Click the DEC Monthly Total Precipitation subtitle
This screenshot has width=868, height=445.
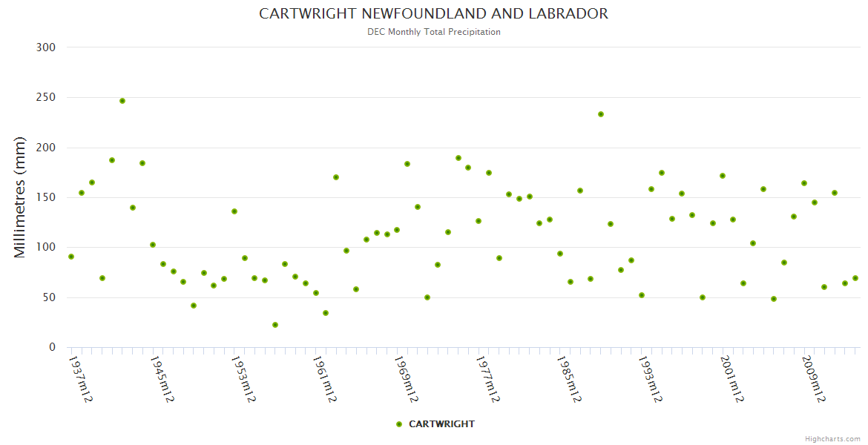433,32
